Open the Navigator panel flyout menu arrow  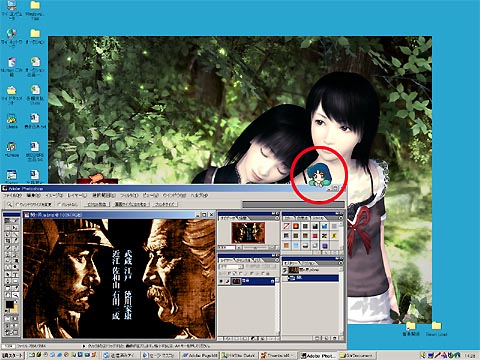click(277, 218)
